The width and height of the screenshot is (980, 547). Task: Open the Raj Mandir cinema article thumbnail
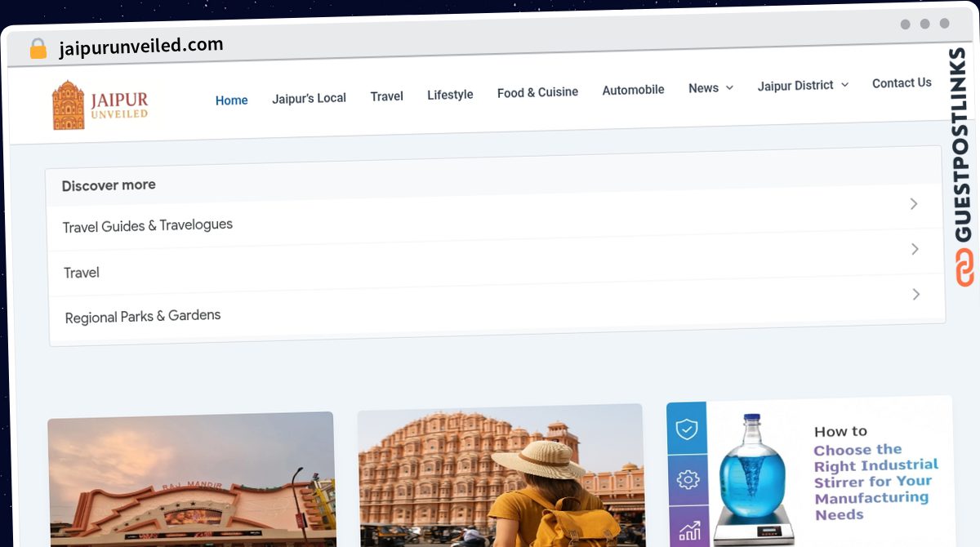[x=192, y=480]
